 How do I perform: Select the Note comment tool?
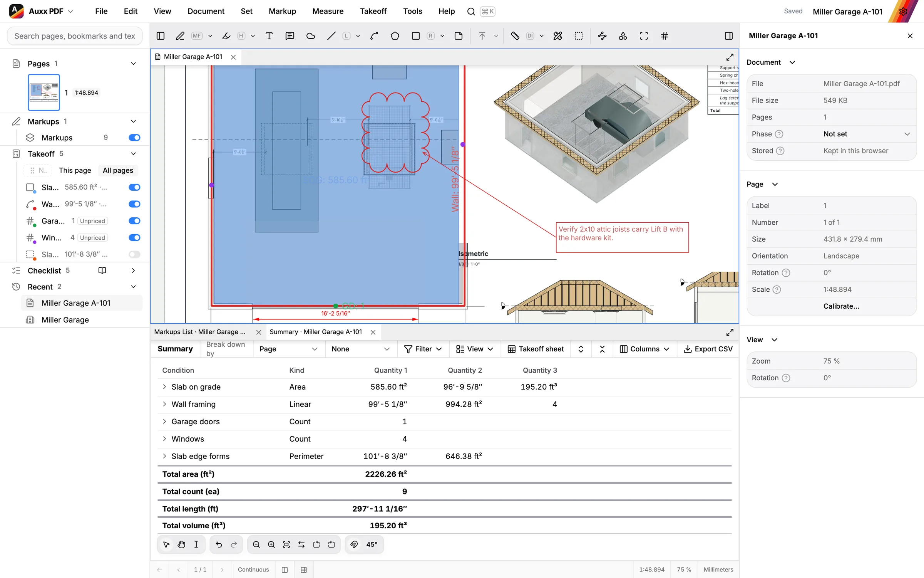point(290,36)
